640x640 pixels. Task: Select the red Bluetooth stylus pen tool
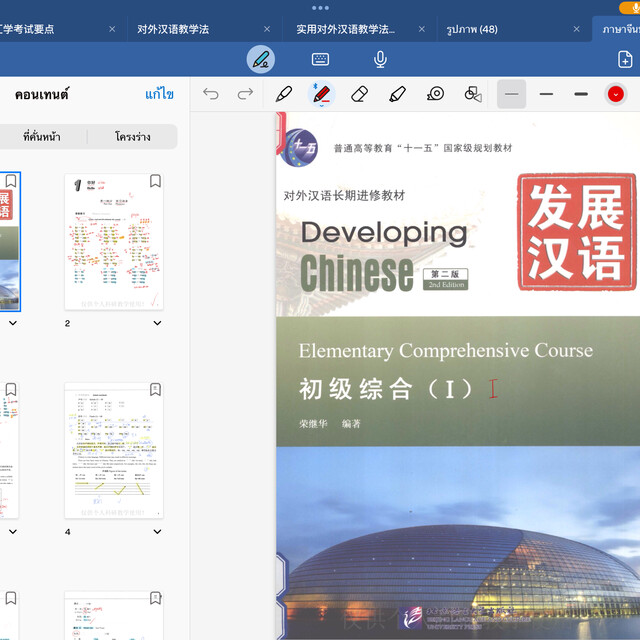[322, 94]
